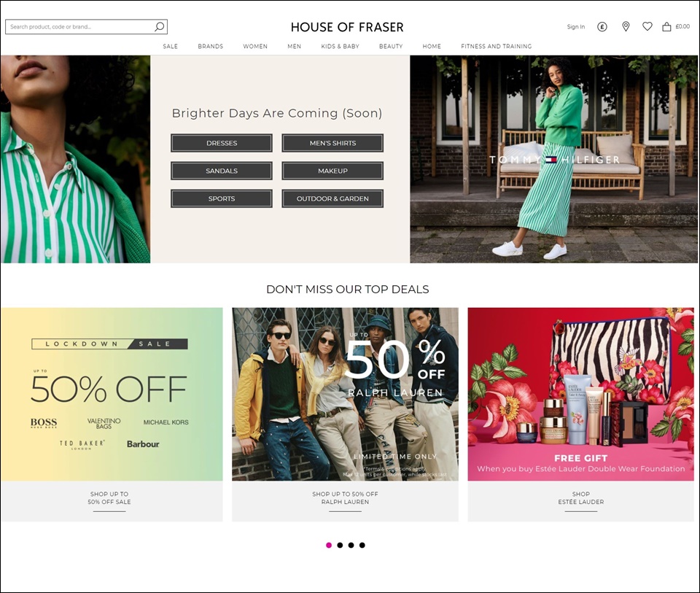Open the wishlist heart icon
700x593 pixels.
647,27
